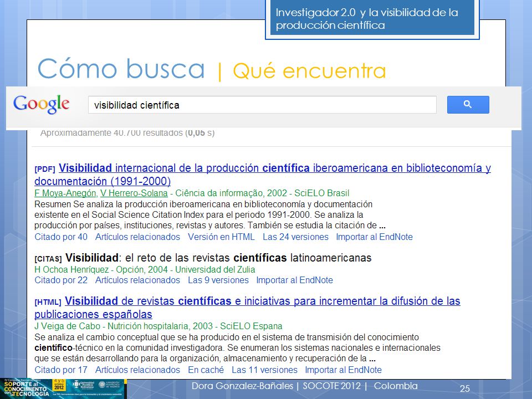Click the blue magnifier search button
The height and width of the screenshot is (399, 532).
(468, 105)
